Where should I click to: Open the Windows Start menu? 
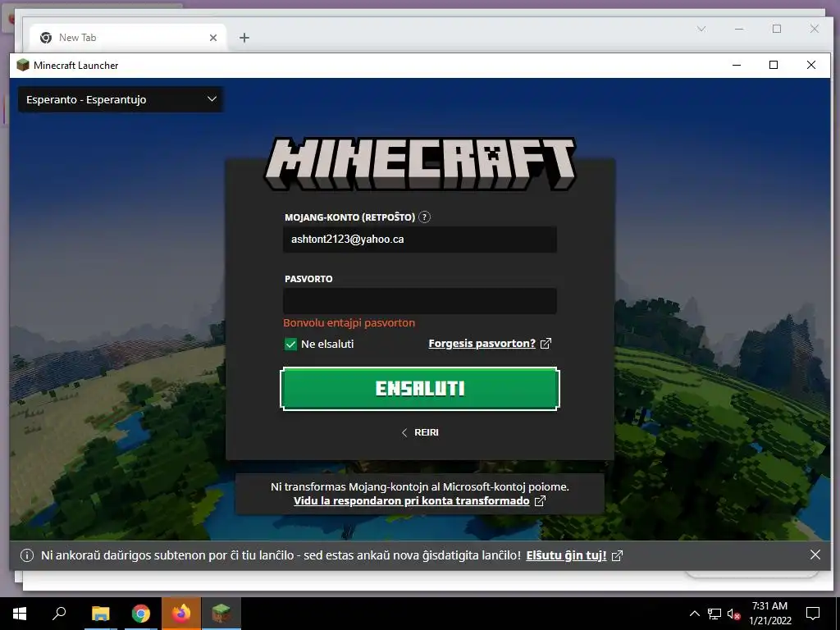point(20,614)
